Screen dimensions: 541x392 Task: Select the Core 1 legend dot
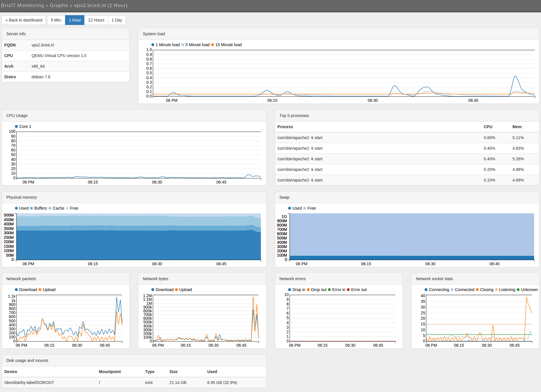click(x=16, y=126)
